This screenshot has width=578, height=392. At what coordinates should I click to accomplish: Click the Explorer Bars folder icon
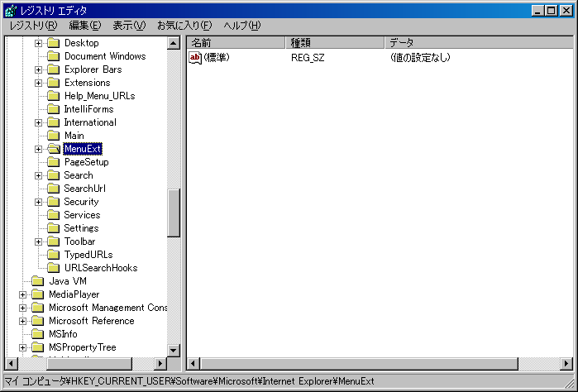(54, 69)
